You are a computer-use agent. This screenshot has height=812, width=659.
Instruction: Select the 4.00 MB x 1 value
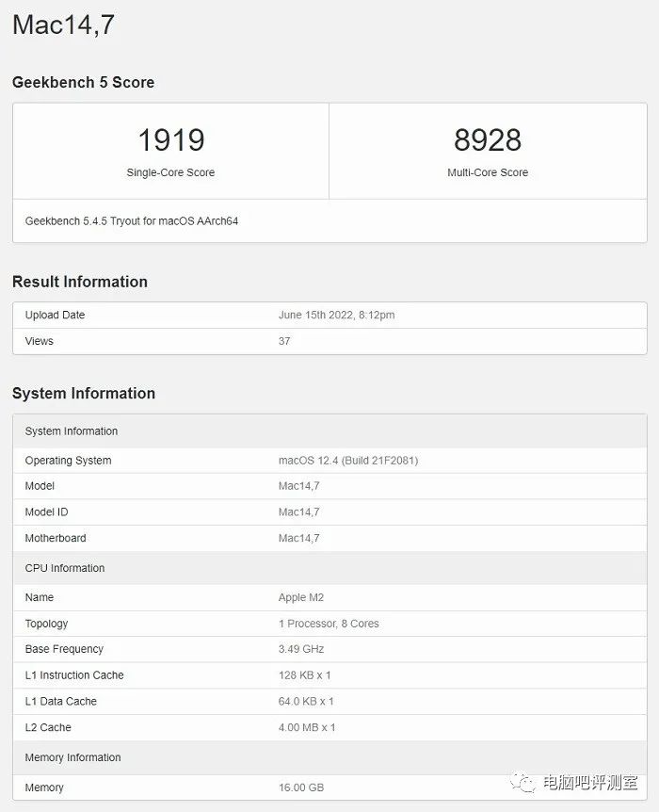[307, 727]
